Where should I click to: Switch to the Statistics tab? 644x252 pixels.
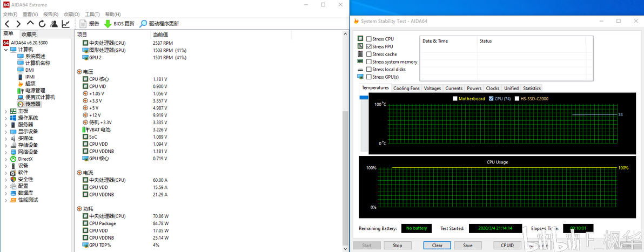[x=532, y=88]
